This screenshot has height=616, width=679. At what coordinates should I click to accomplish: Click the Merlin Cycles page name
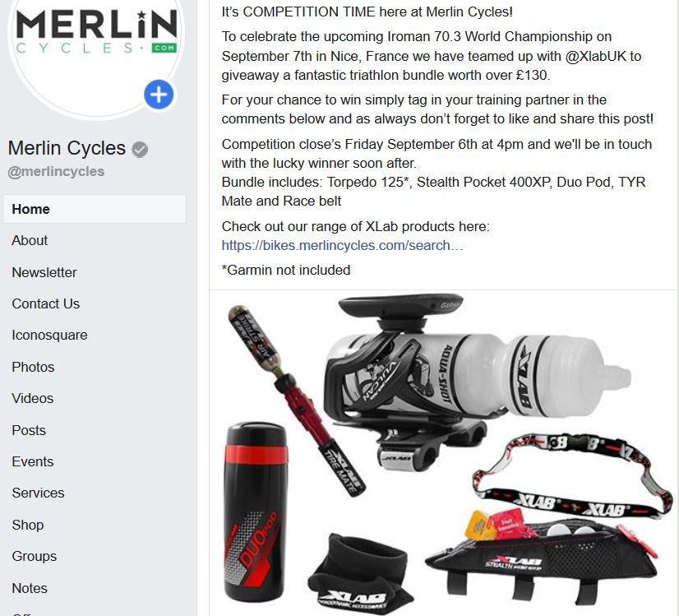[x=67, y=148]
